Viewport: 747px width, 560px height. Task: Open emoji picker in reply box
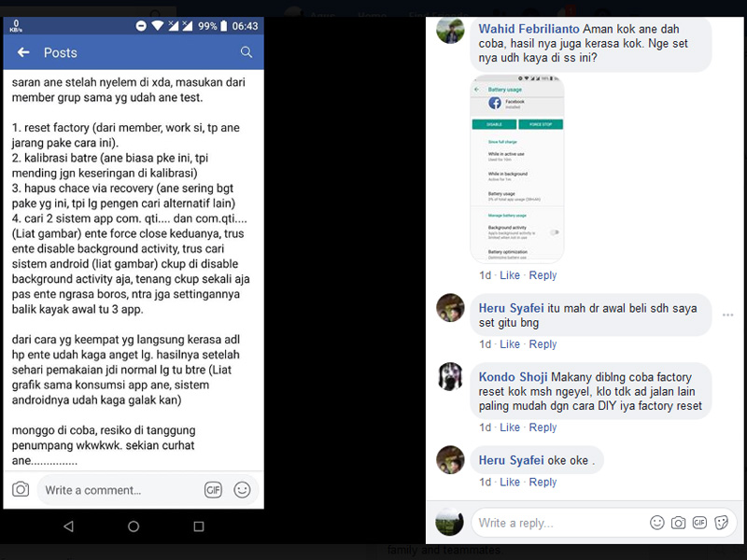pyautogui.click(x=657, y=523)
